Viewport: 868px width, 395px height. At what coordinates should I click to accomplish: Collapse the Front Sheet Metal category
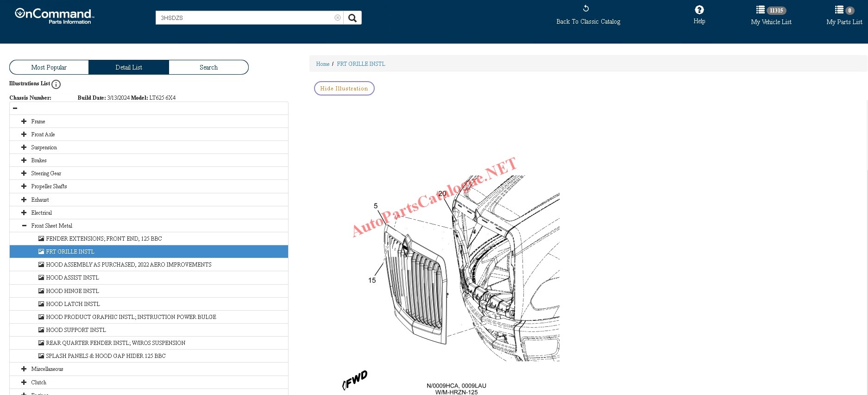pos(24,226)
